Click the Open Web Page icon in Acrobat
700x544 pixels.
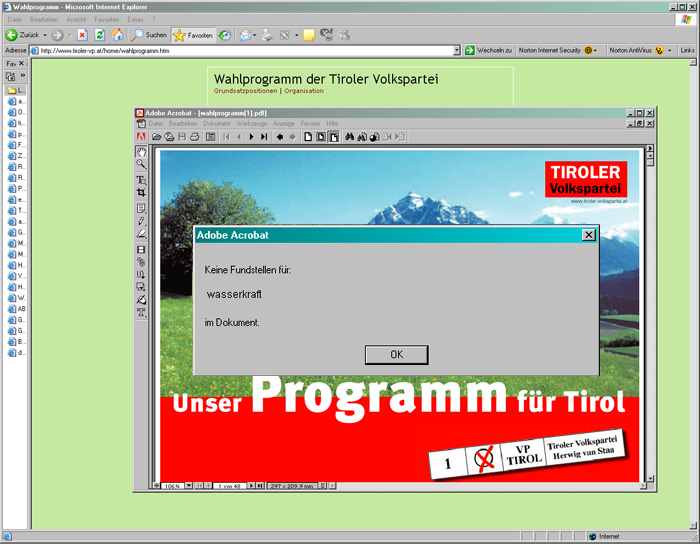pos(169,137)
